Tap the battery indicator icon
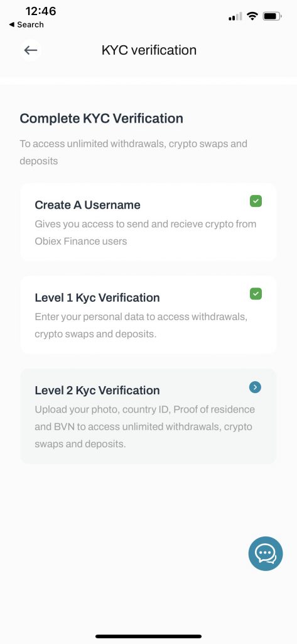297x644 pixels. [272, 16]
